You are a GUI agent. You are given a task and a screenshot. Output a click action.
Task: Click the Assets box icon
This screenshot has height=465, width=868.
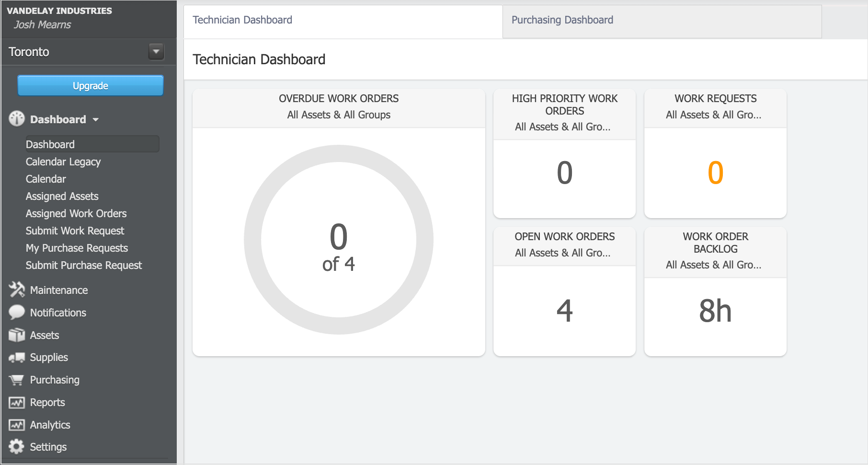click(16, 335)
